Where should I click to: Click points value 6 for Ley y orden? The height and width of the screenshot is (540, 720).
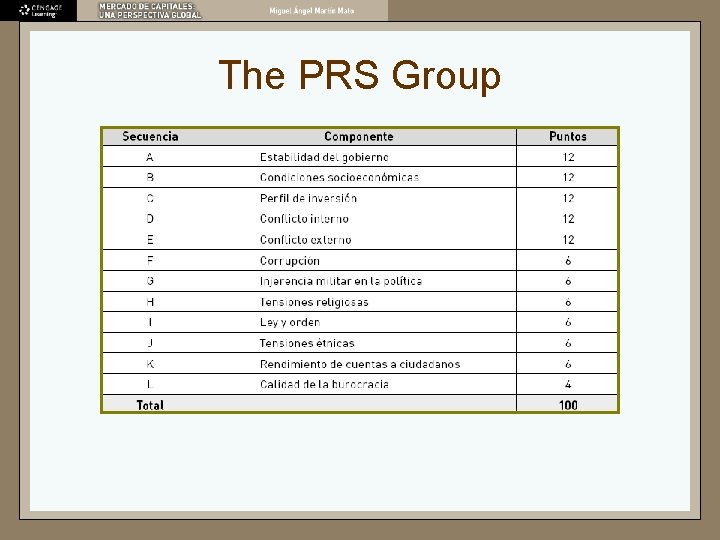pyautogui.click(x=568, y=322)
